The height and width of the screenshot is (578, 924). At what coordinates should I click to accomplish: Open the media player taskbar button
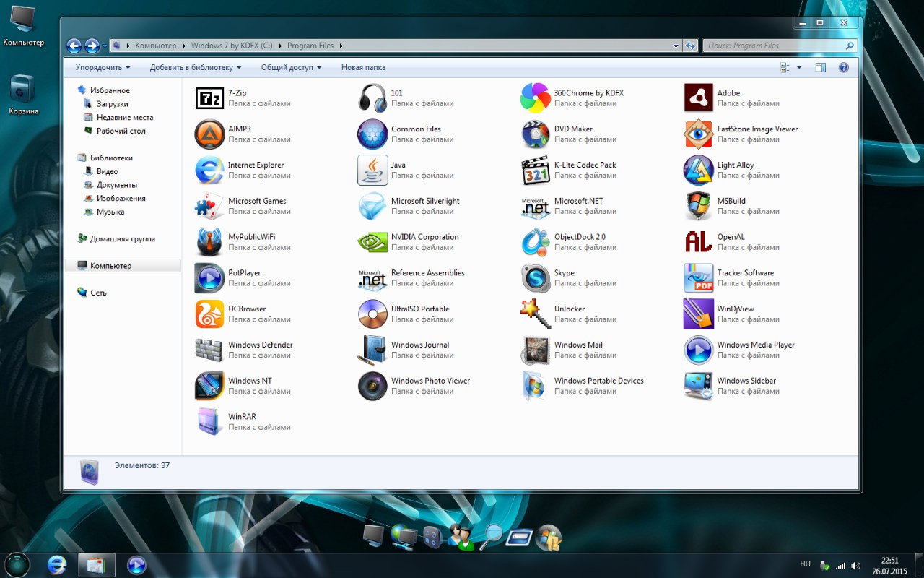[136, 565]
